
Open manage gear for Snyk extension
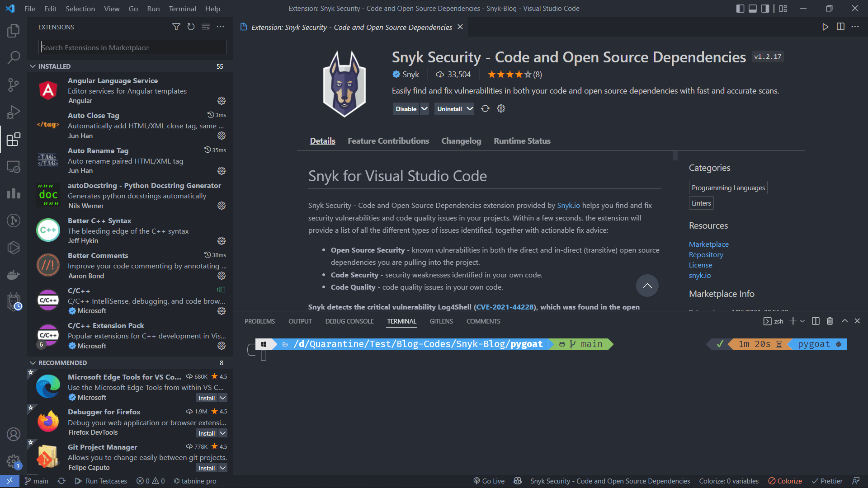(501, 108)
